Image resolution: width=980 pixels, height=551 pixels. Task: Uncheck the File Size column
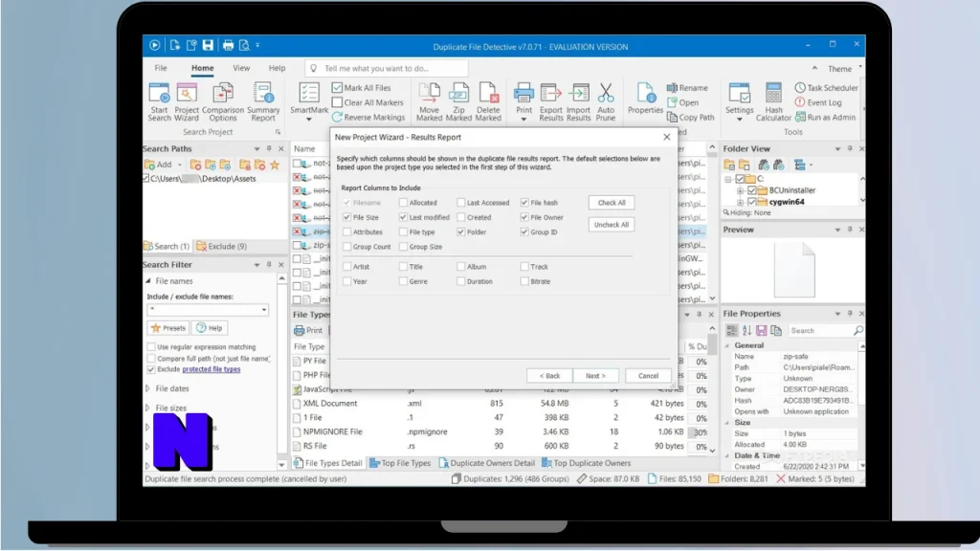click(346, 217)
